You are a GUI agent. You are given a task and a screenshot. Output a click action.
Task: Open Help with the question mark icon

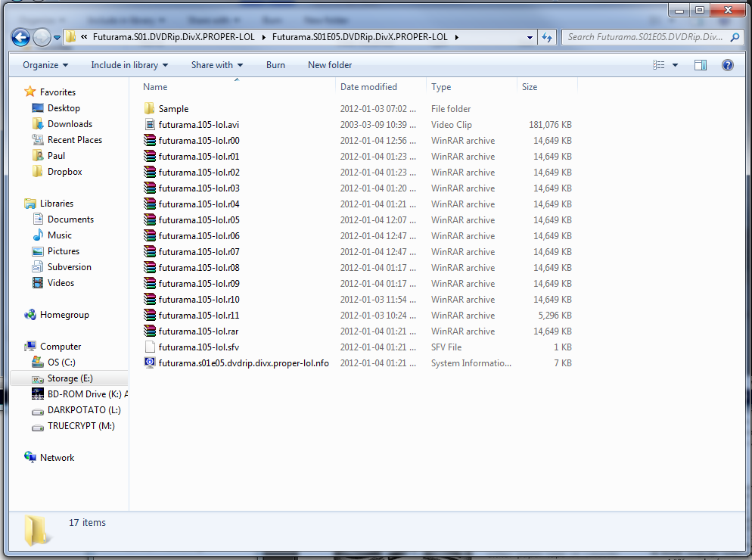[x=728, y=65]
